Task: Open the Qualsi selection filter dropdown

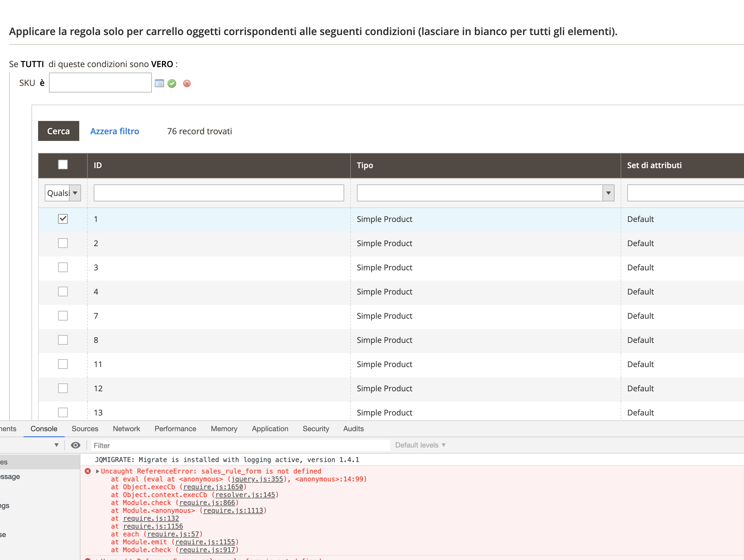Action: (x=63, y=193)
